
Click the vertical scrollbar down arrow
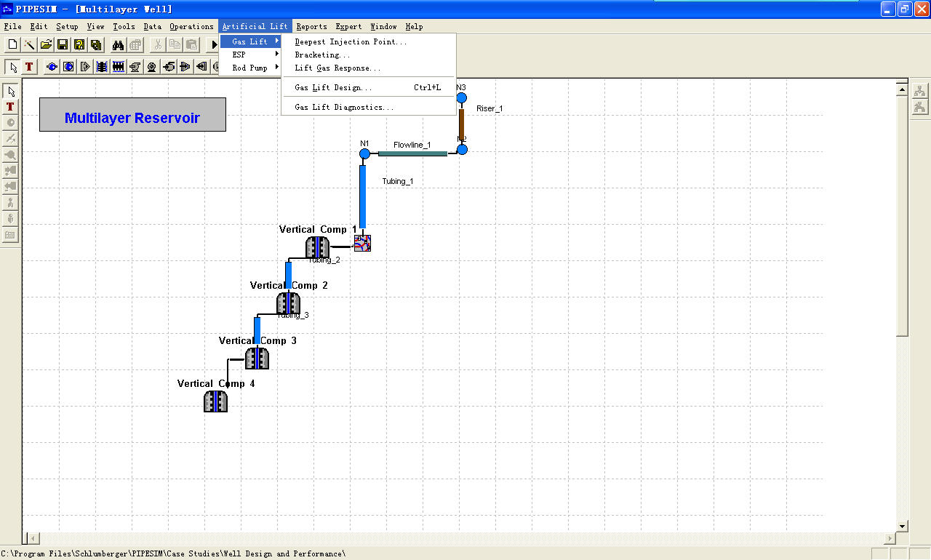pyautogui.click(x=903, y=526)
